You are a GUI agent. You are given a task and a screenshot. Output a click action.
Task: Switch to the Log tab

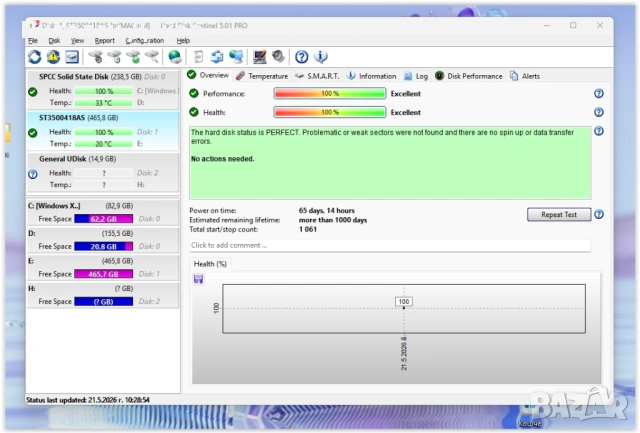pyautogui.click(x=416, y=76)
